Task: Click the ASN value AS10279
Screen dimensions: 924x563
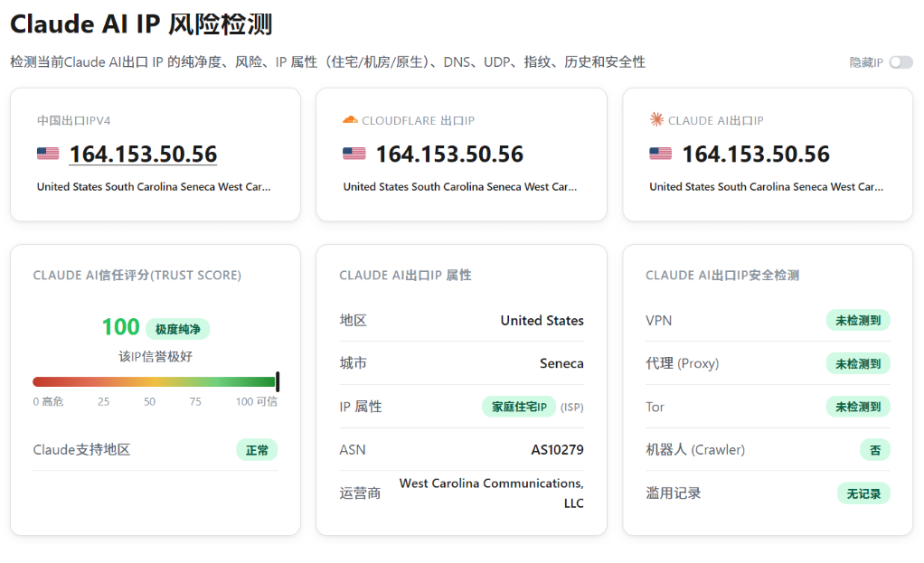Action: (558, 450)
